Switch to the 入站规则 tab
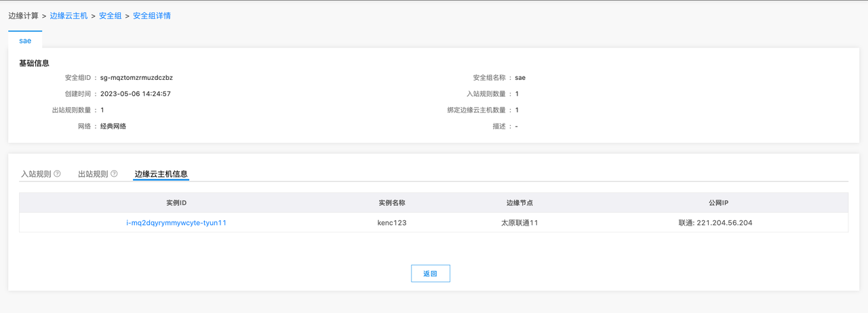 click(36, 174)
